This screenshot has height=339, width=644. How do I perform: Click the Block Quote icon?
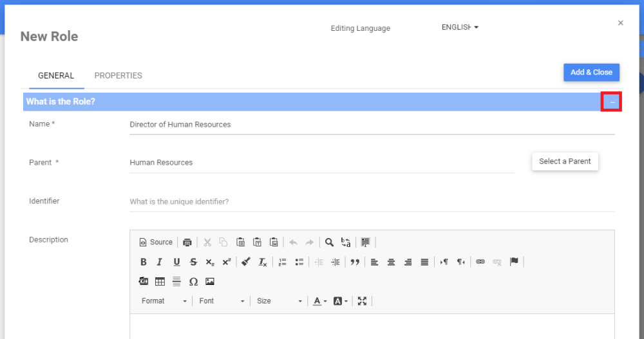pos(355,262)
